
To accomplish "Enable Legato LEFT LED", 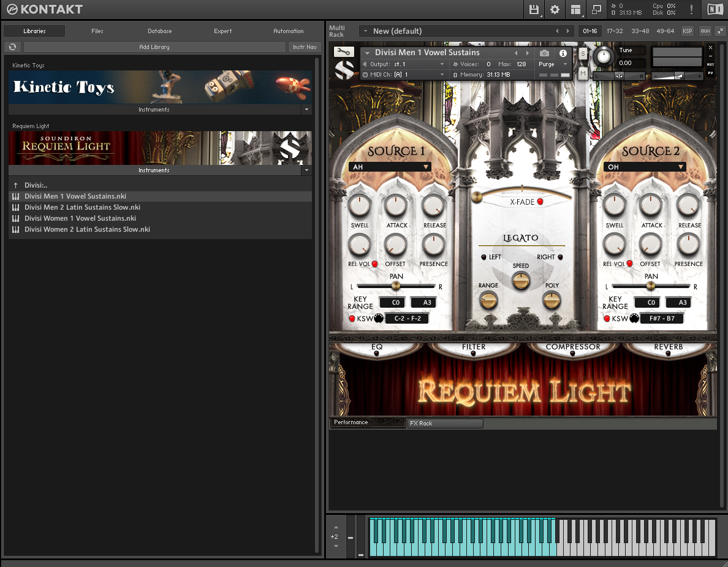I will click(483, 257).
